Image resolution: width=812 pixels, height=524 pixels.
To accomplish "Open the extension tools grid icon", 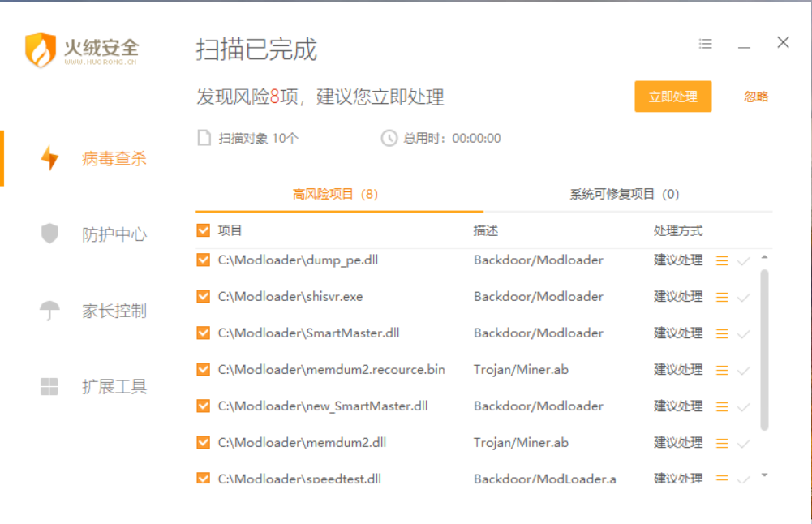I will click(x=49, y=387).
